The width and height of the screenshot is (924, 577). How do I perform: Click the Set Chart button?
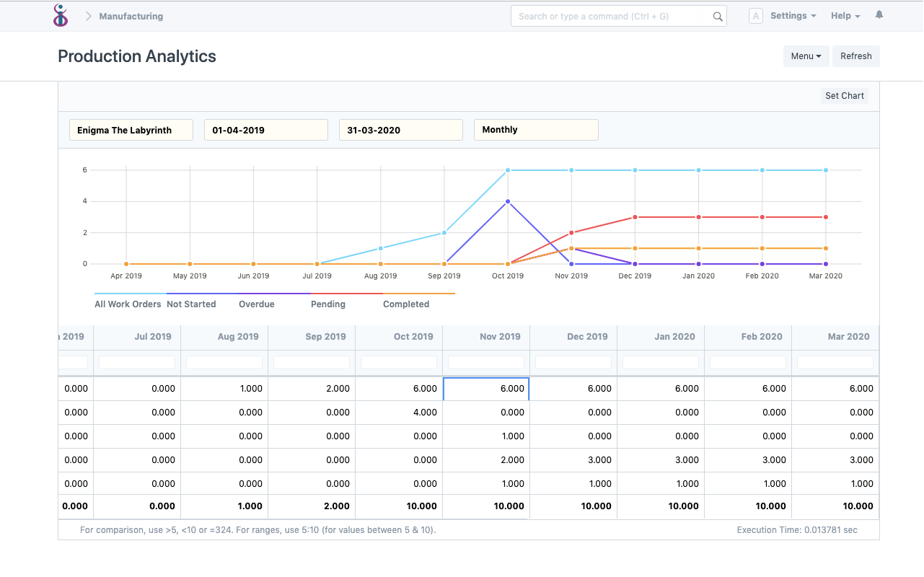click(x=844, y=95)
